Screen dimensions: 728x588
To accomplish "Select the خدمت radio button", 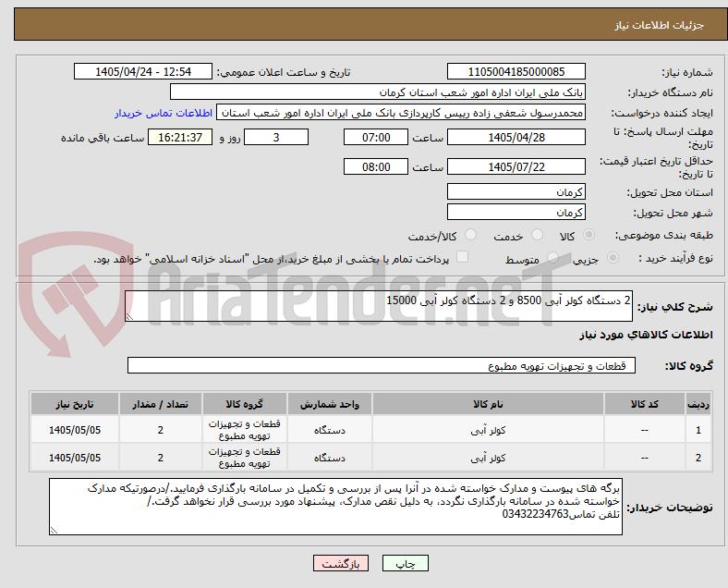I will (537, 235).
